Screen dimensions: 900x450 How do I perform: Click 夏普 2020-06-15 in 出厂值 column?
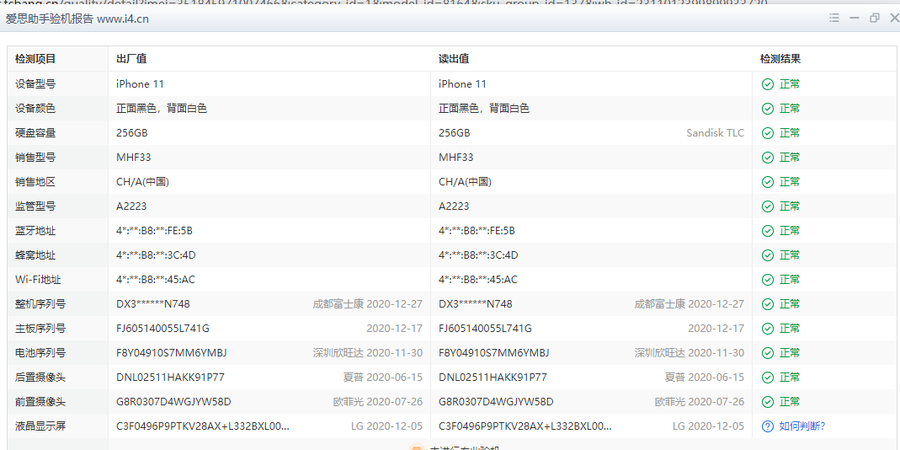(x=383, y=377)
